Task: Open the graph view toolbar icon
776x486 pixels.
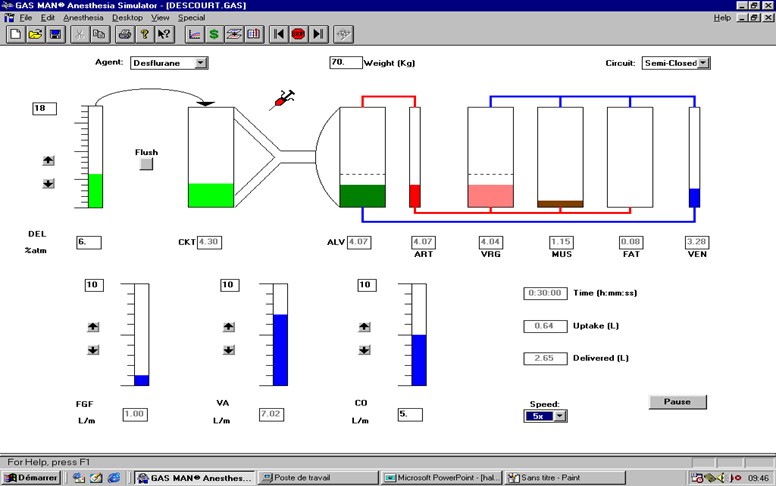Action: (x=194, y=34)
